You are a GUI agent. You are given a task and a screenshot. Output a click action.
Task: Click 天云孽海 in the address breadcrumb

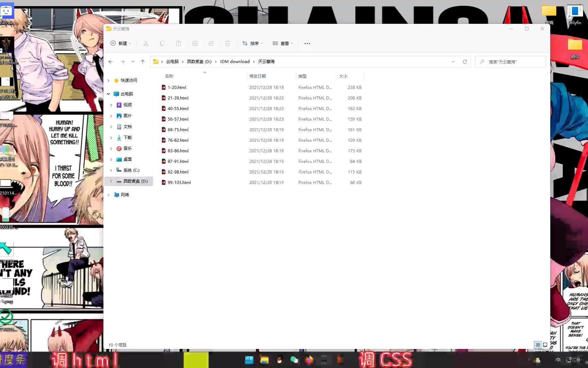[x=266, y=62]
